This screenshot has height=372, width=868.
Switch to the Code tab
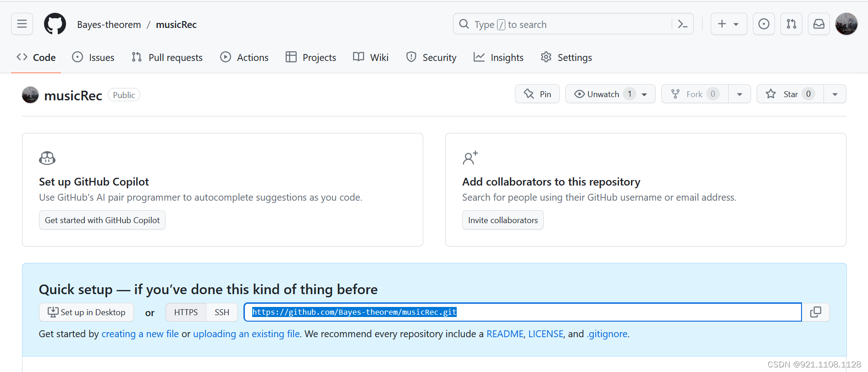click(36, 57)
